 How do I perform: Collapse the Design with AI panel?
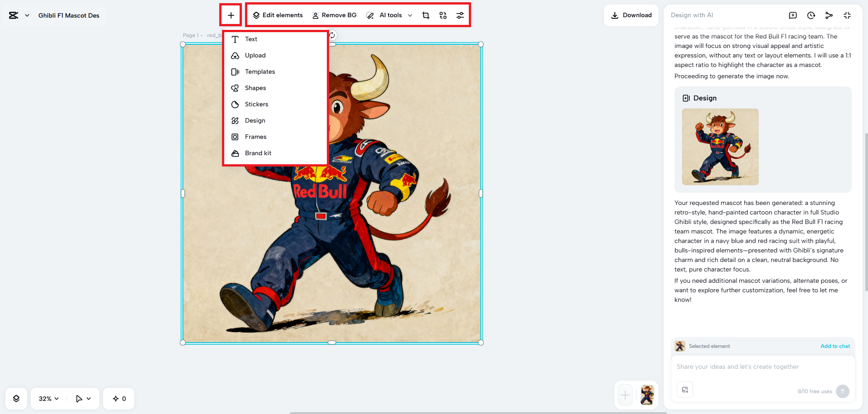[847, 15]
